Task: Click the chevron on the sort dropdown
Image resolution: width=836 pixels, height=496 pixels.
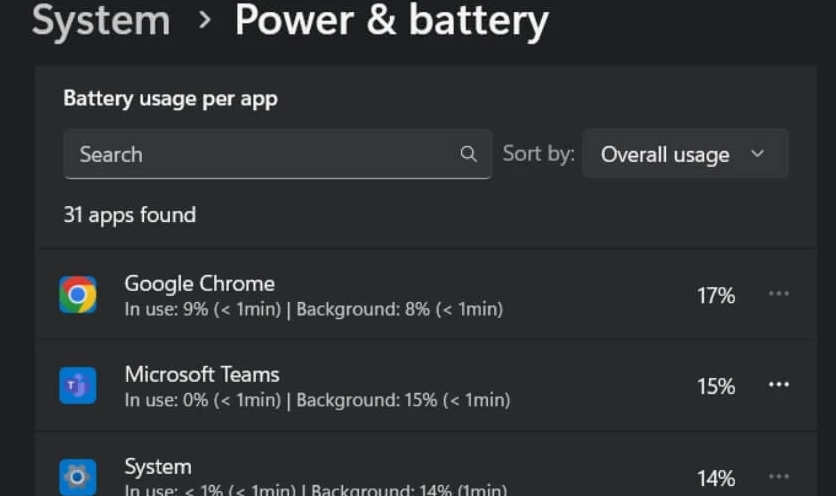Action: tap(757, 154)
